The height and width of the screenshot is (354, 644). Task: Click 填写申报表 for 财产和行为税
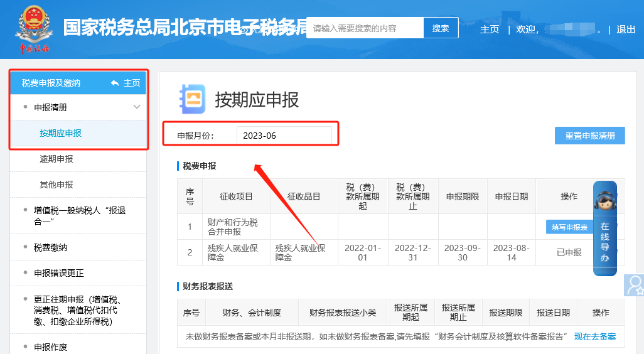click(569, 227)
